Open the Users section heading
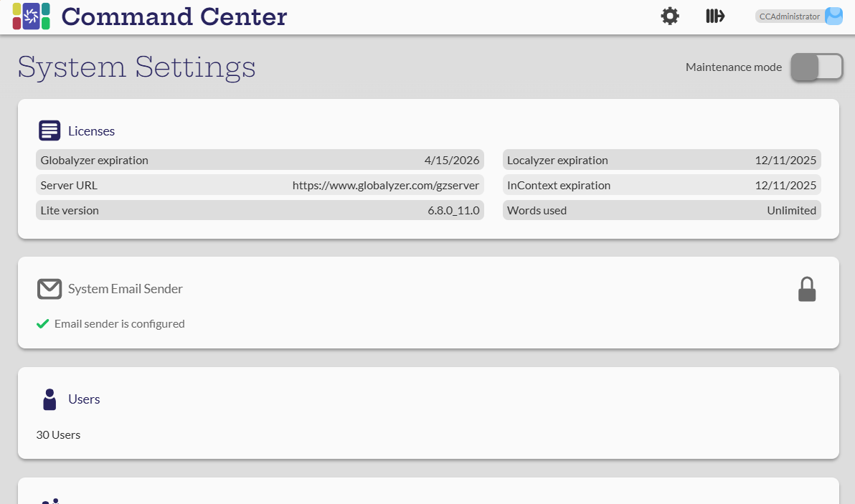855x504 pixels. click(x=84, y=399)
